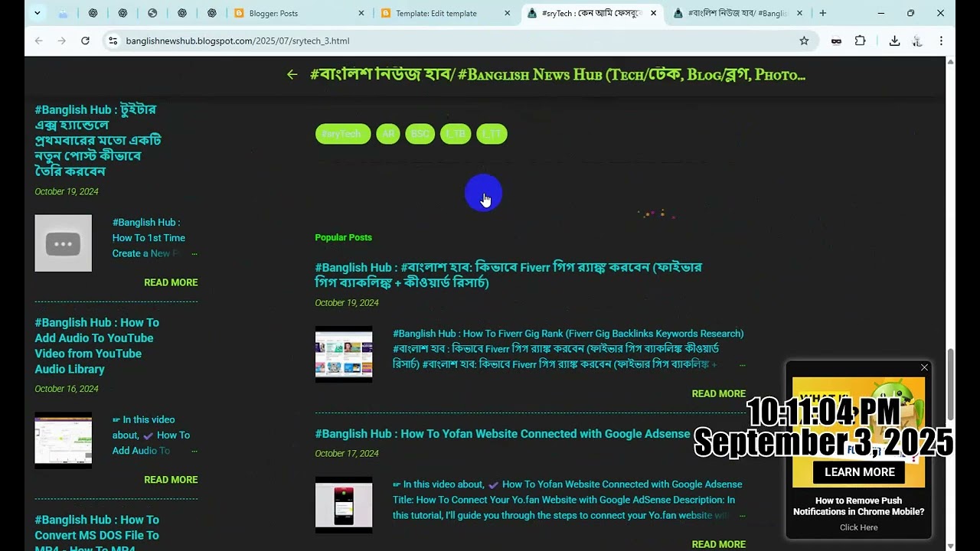Open the Extensions puzzle icon
The image size is (980, 551).
[x=860, y=41]
